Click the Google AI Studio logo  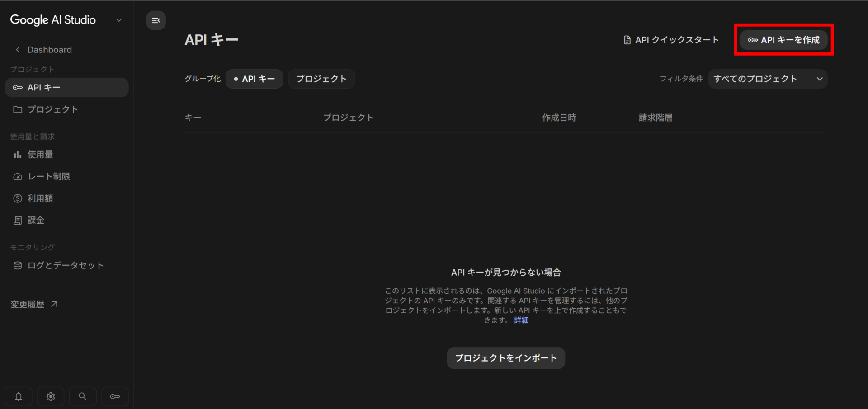[x=53, y=20]
